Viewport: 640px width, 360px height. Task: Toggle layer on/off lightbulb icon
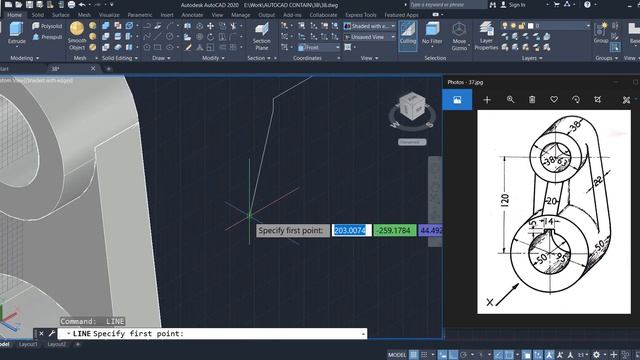point(505,26)
